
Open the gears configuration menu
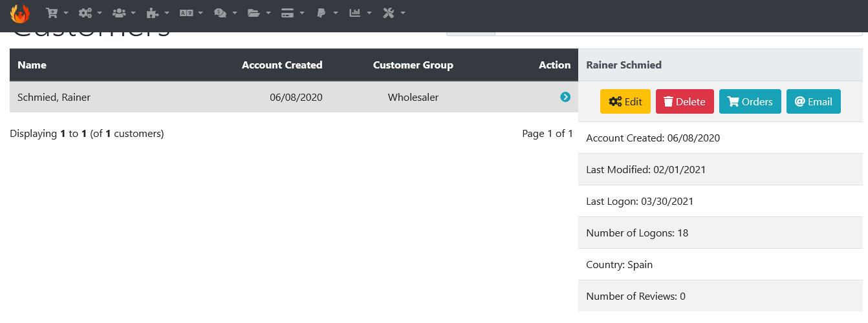(x=90, y=13)
